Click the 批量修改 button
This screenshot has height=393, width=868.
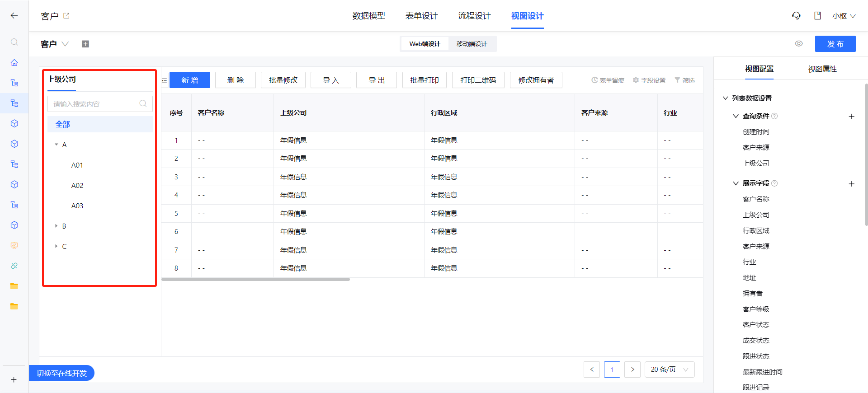283,80
